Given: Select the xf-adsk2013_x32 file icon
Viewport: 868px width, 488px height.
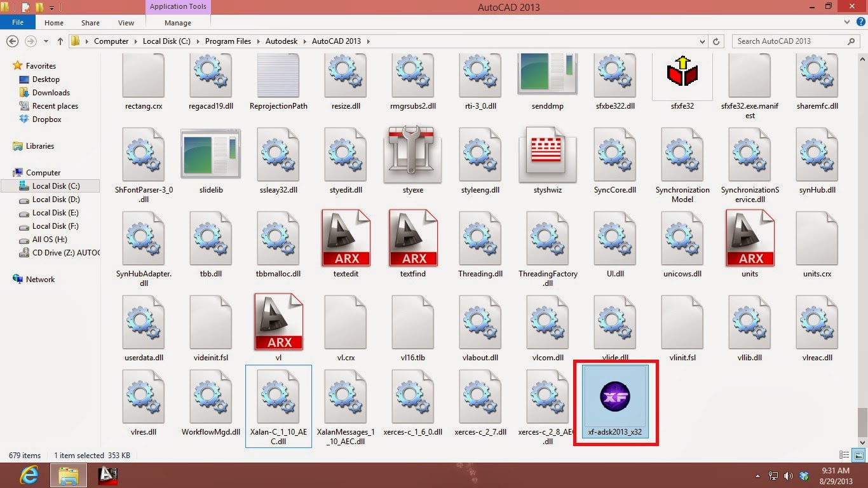Looking at the screenshot, I should [x=615, y=396].
